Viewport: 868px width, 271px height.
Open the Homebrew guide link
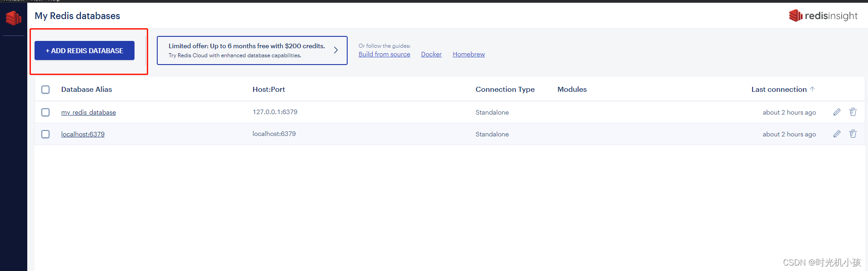pyautogui.click(x=469, y=54)
